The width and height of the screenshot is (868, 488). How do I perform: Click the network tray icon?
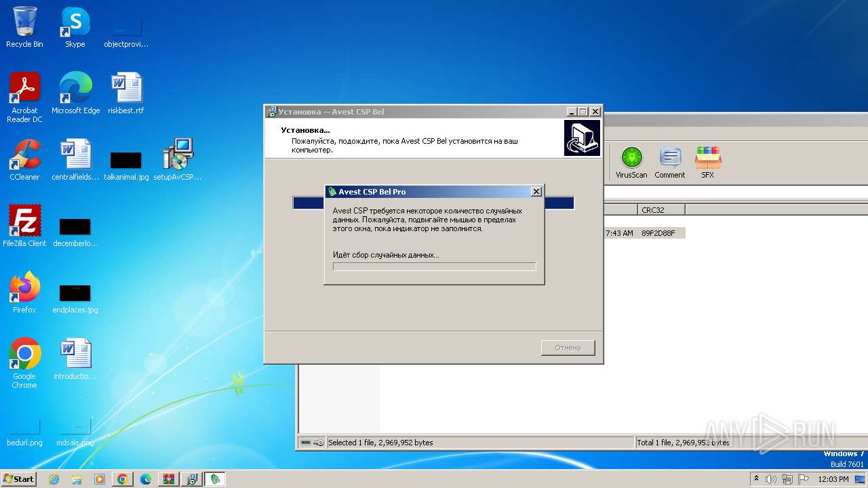(x=787, y=479)
